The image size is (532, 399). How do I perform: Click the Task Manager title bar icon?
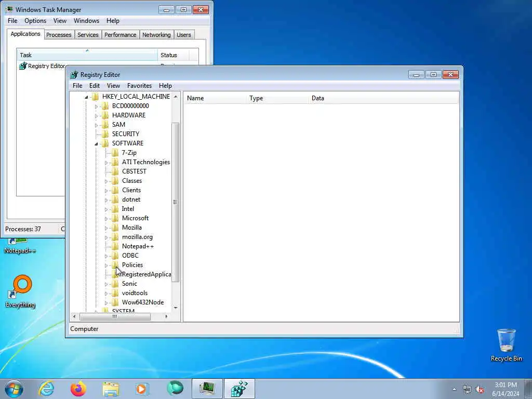[x=9, y=9]
